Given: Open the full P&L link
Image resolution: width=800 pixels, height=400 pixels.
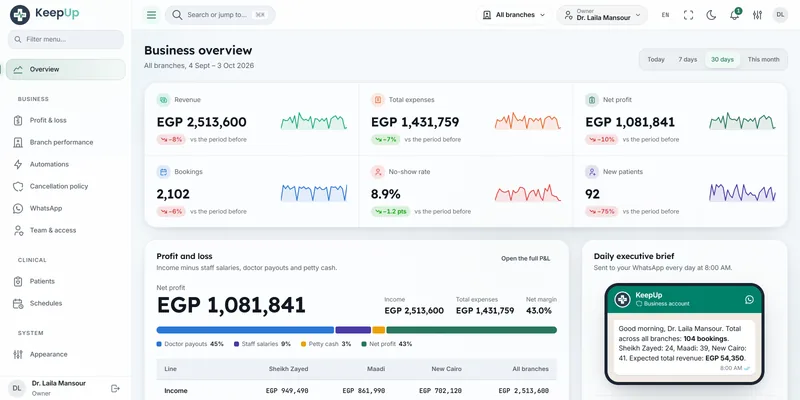Looking at the screenshot, I should point(526,259).
